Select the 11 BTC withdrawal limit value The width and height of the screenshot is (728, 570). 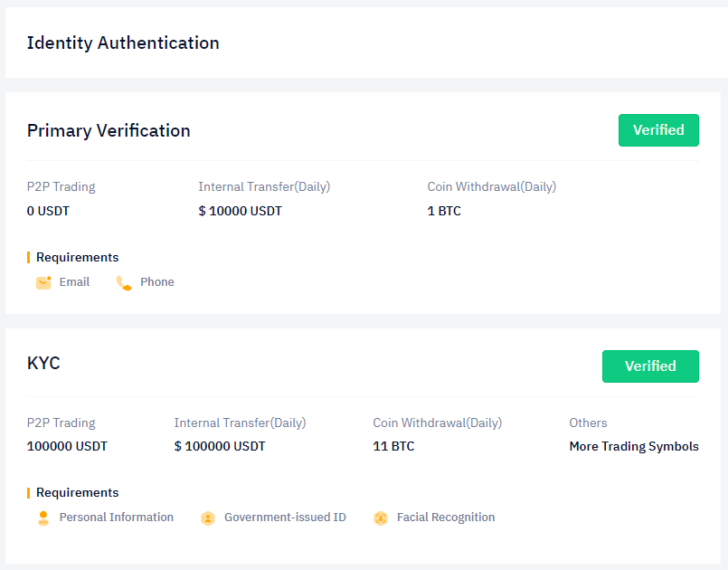(x=393, y=446)
